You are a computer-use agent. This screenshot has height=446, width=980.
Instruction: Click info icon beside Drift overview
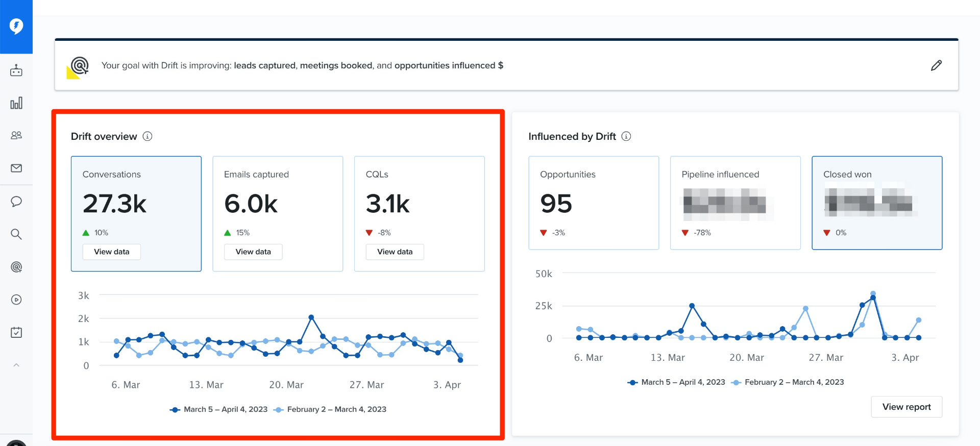pos(148,136)
